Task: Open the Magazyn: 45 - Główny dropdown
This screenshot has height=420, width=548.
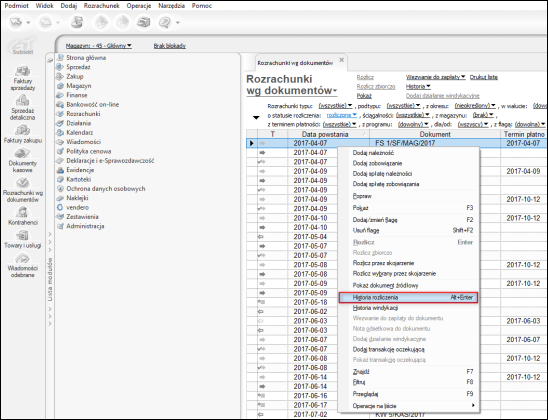Action: pyautogui.click(x=99, y=46)
